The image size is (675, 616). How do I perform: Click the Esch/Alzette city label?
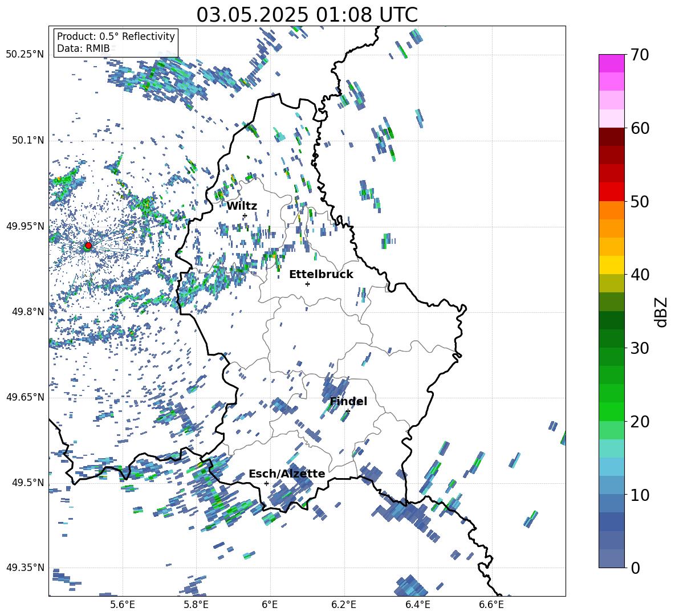point(287,474)
